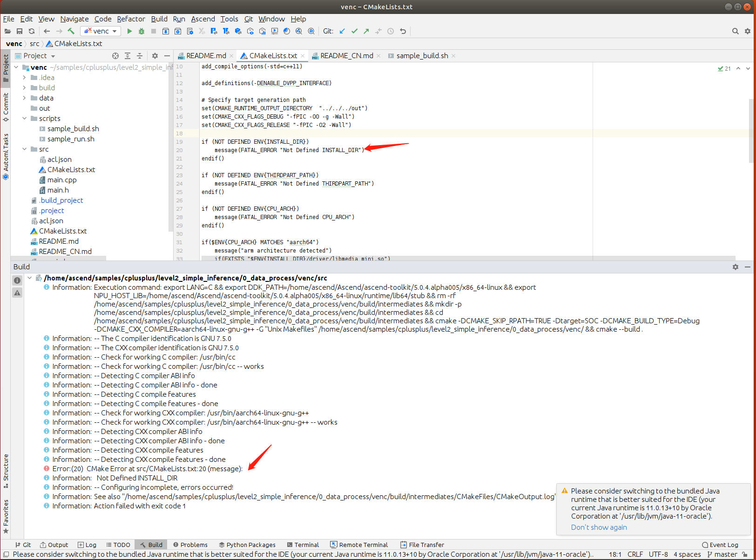The width and height of the screenshot is (756, 560).
Task: Click Don't show again link
Action: pos(599,527)
